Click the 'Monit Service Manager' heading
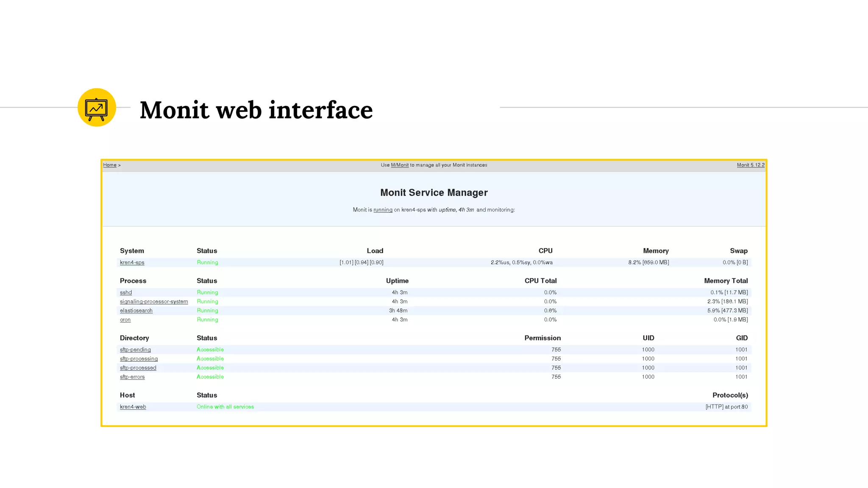Viewport: 868px width, 488px height. point(434,193)
